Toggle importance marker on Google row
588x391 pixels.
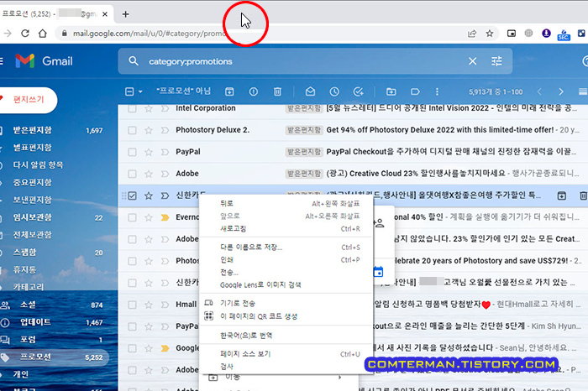click(165, 348)
